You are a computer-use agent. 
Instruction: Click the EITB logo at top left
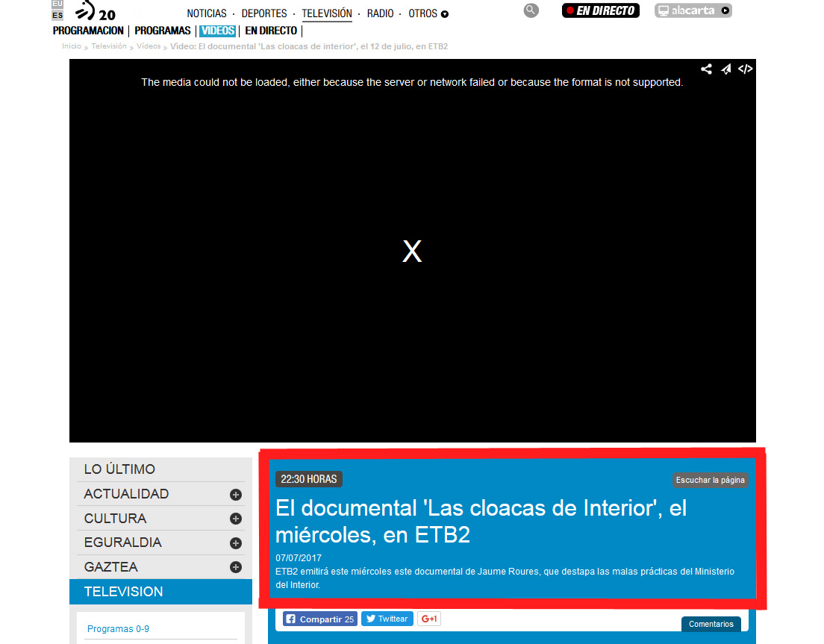click(x=95, y=11)
